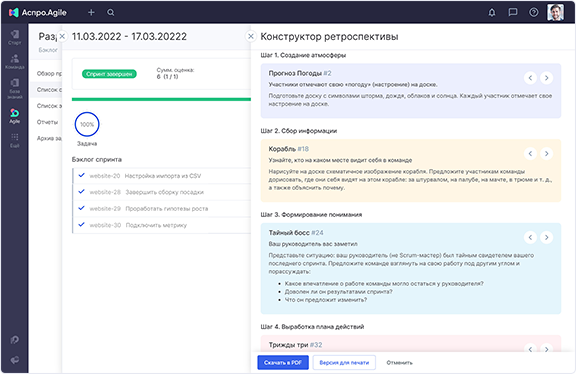Click heading Шаг 4. Выработка плана действий
Screen dimensions: 576x374
pos(312,327)
